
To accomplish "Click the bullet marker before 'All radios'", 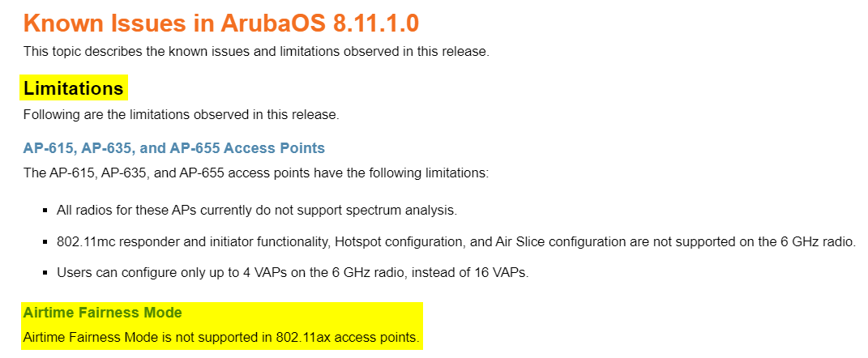I will pyautogui.click(x=45, y=211).
